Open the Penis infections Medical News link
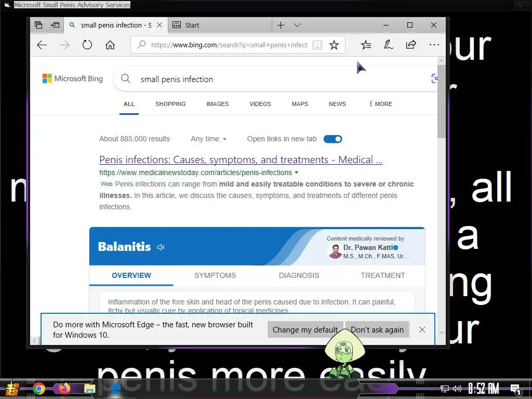This screenshot has width=532, height=399. pos(241,159)
